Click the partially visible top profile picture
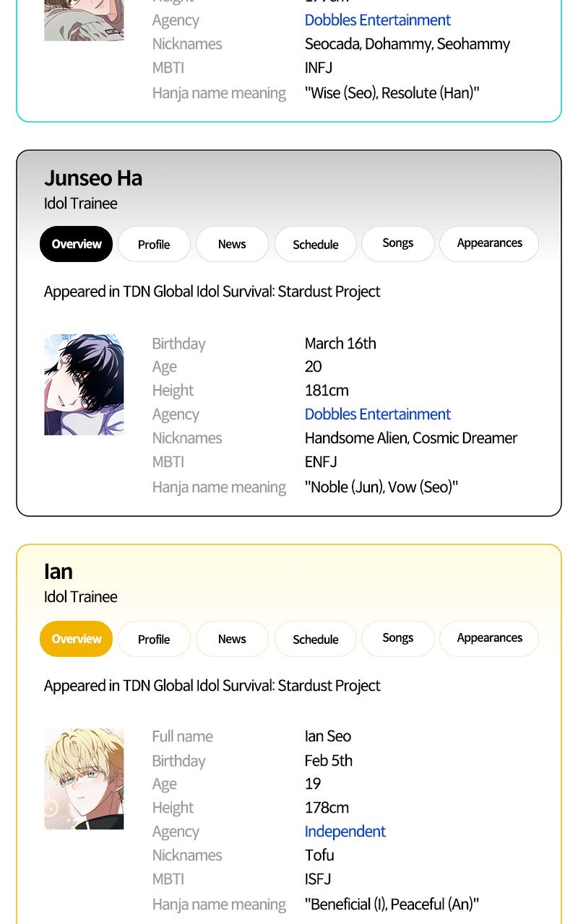The width and height of the screenshot is (578, 924). (x=84, y=20)
